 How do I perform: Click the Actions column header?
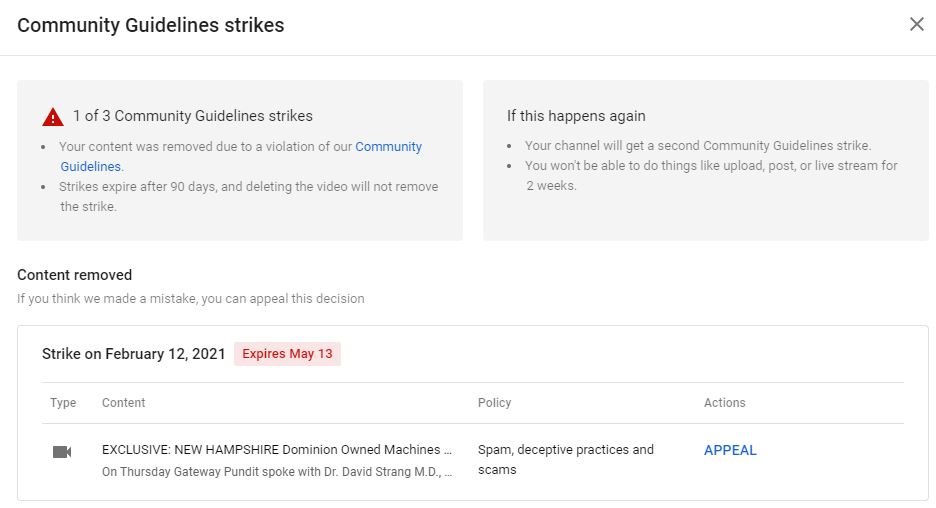pyautogui.click(x=724, y=403)
